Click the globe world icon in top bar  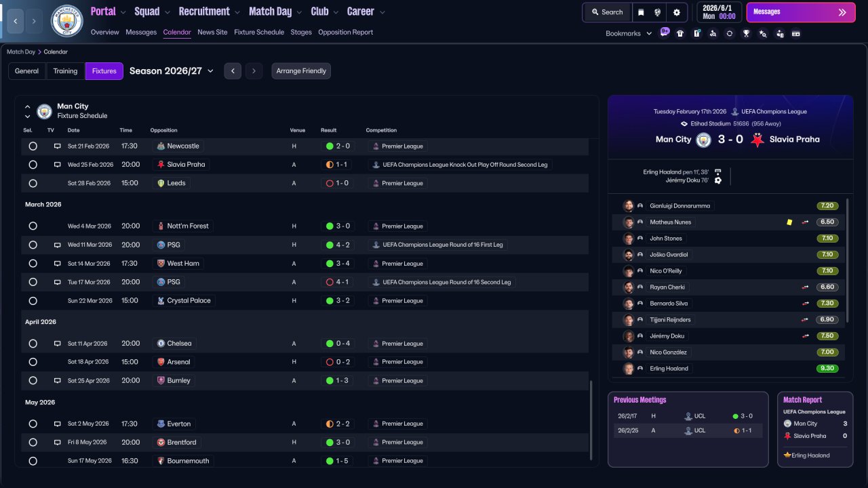click(658, 12)
